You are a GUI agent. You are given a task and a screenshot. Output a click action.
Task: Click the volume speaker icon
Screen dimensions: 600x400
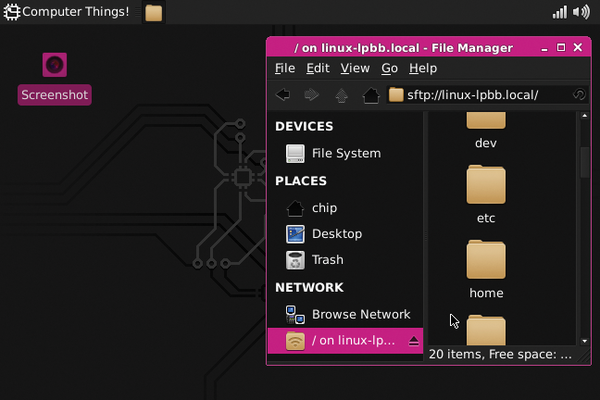581,12
